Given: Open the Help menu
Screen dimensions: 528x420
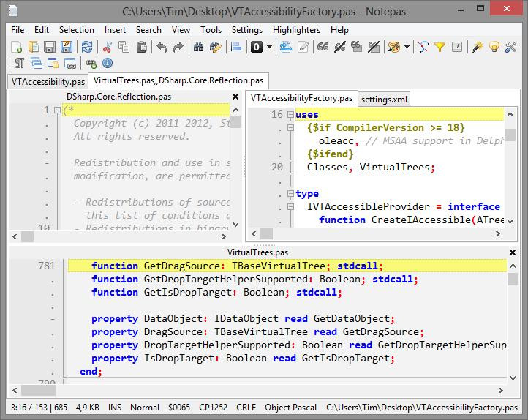Looking at the screenshot, I should point(339,30).
